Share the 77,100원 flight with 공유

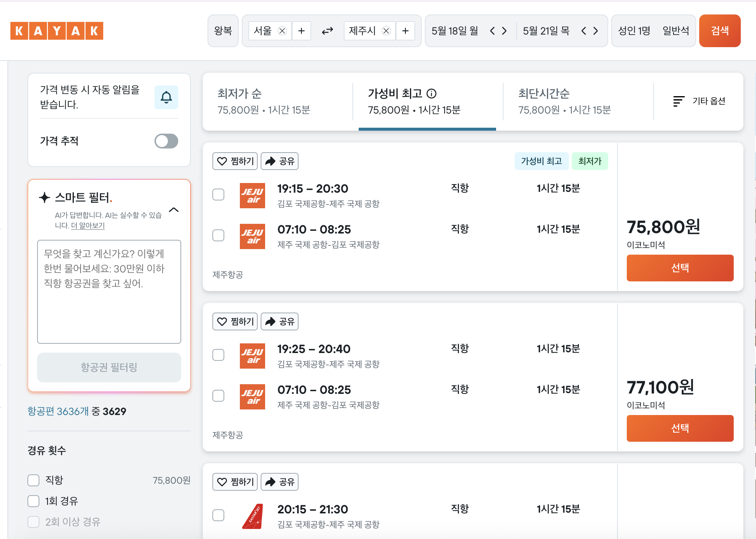pyautogui.click(x=280, y=321)
